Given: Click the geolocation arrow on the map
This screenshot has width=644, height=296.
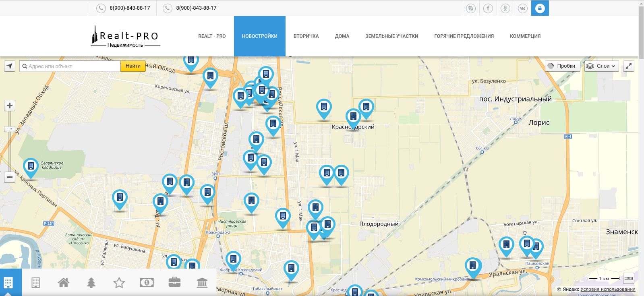Looking at the screenshot, I should click(x=10, y=66).
